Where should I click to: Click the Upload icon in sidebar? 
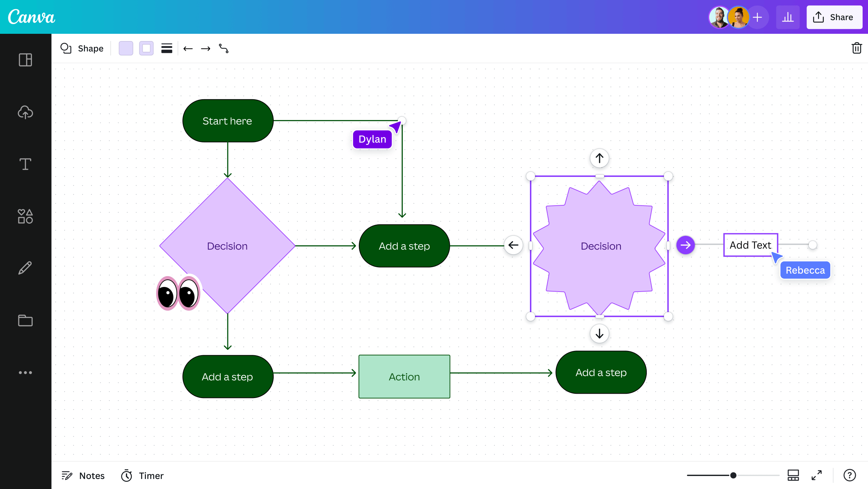click(x=25, y=111)
